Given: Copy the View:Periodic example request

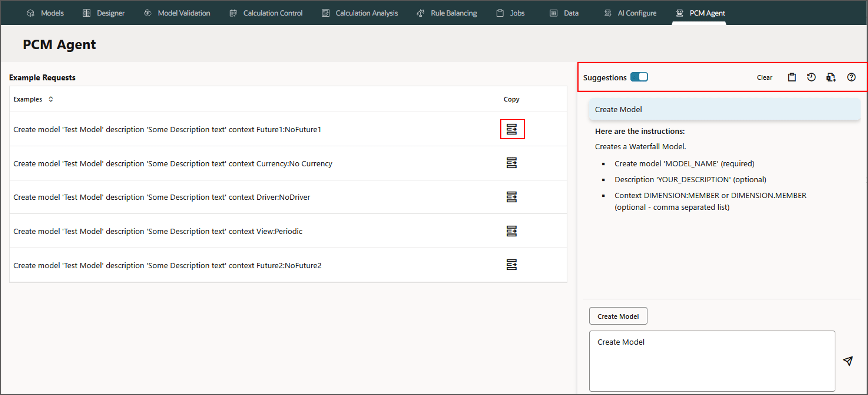Looking at the screenshot, I should click(512, 231).
